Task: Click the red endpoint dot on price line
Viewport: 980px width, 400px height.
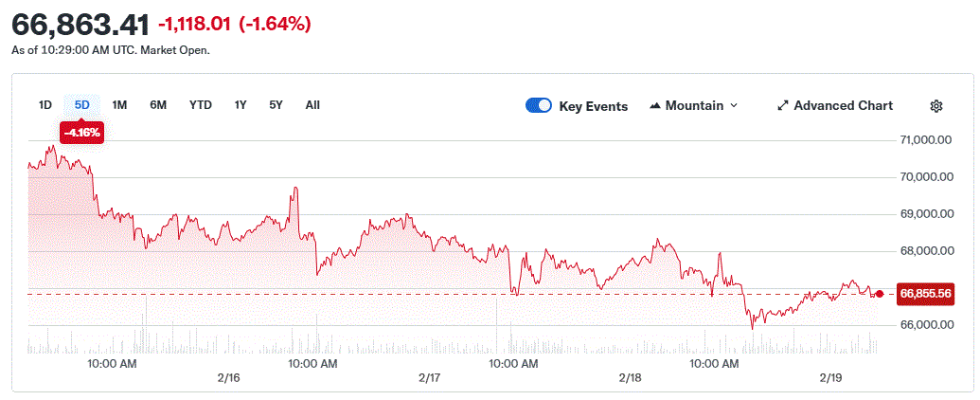Action: tap(880, 294)
